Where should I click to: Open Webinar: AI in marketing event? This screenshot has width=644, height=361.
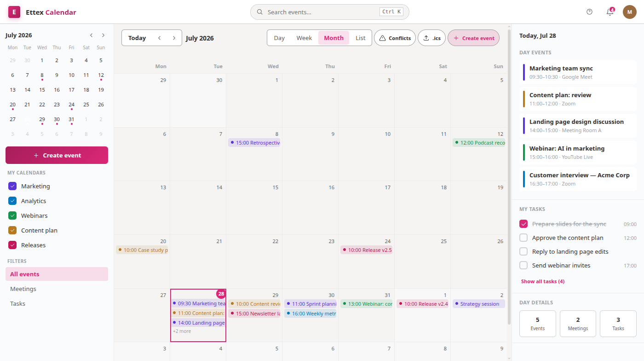click(578, 153)
